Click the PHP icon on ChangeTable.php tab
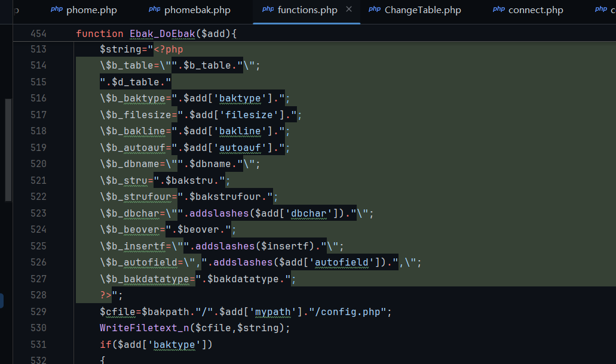The image size is (616, 364). (374, 10)
